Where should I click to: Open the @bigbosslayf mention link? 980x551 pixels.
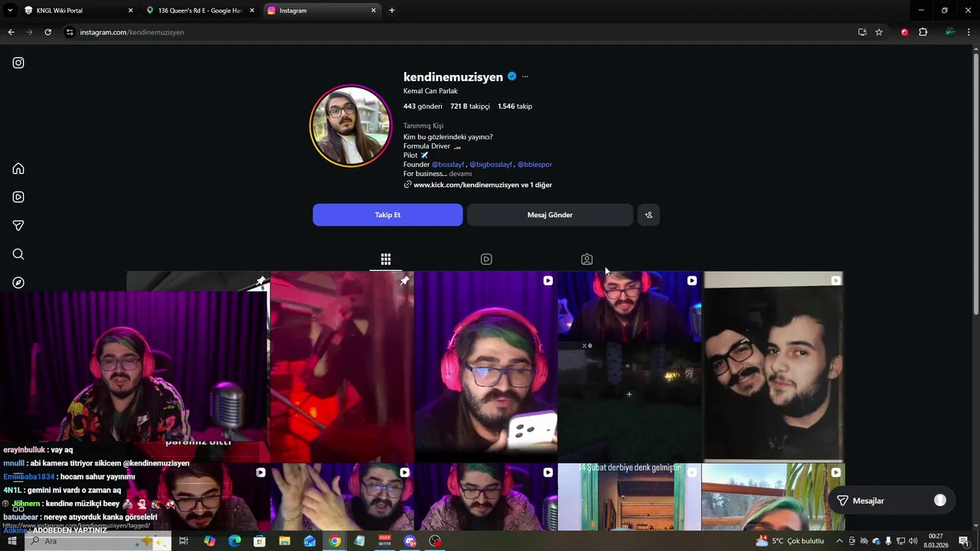(x=491, y=165)
